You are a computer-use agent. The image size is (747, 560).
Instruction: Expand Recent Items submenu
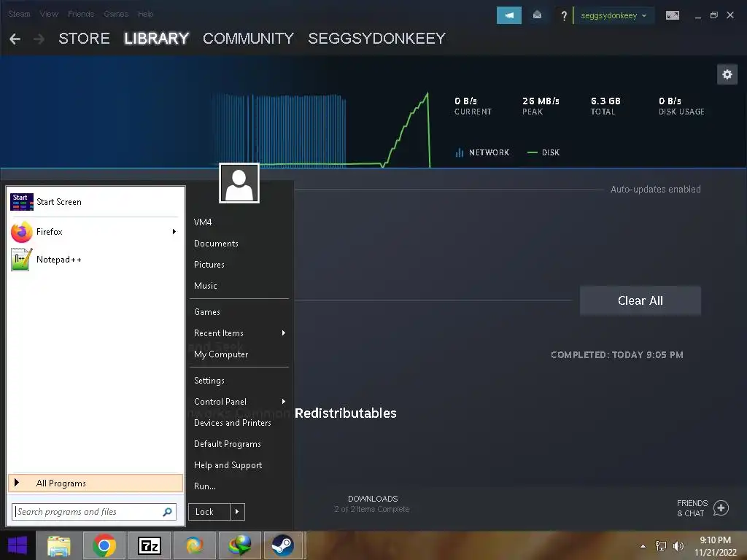284,332
